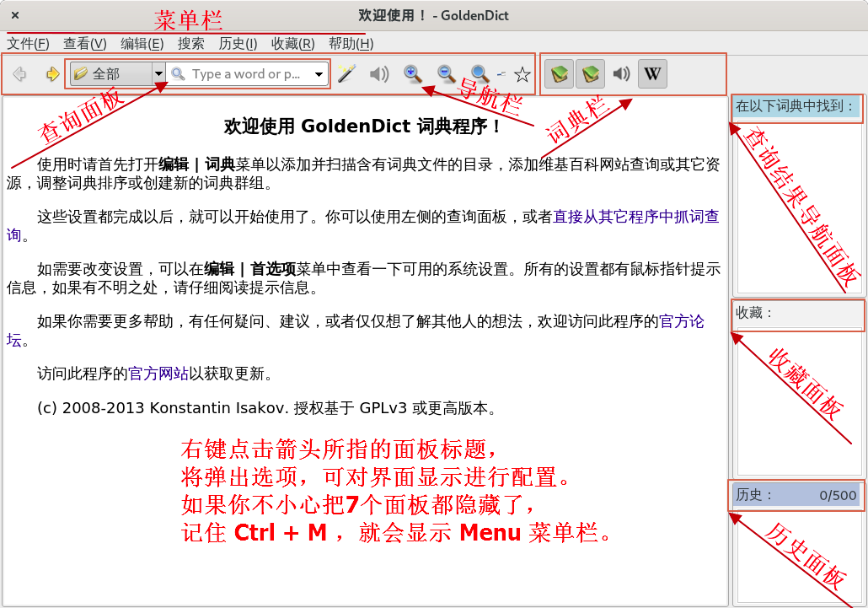Click the 历史 panel title bar
Viewport: 868px width, 608px height.
click(797, 495)
